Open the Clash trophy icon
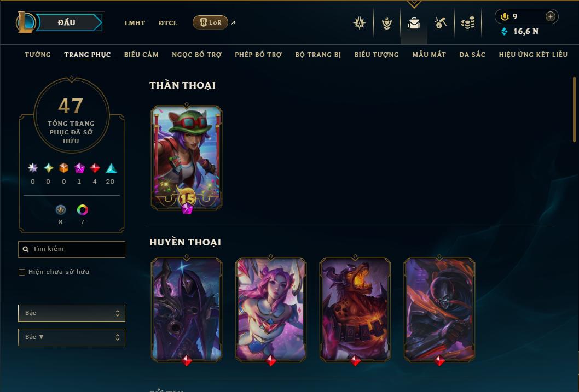 pos(386,23)
